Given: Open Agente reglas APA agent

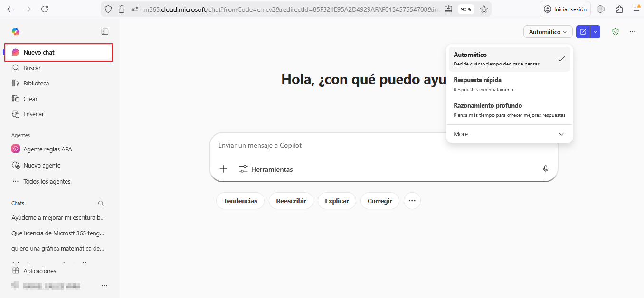Looking at the screenshot, I should pos(59,149).
